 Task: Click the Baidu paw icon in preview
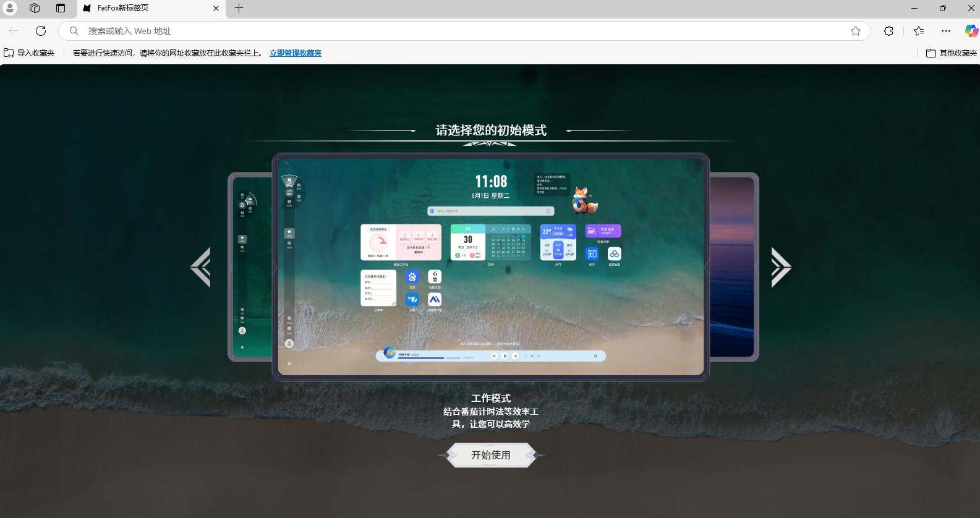point(412,277)
